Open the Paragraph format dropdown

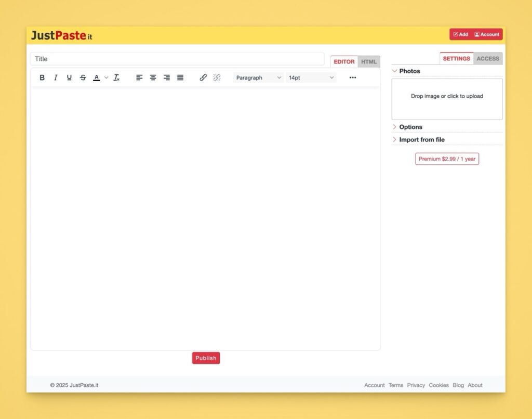[x=258, y=77]
